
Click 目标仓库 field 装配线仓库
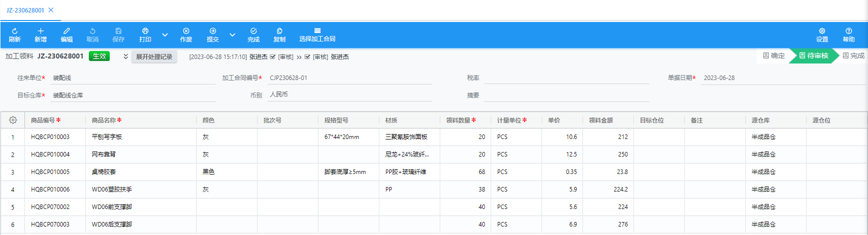click(133, 95)
